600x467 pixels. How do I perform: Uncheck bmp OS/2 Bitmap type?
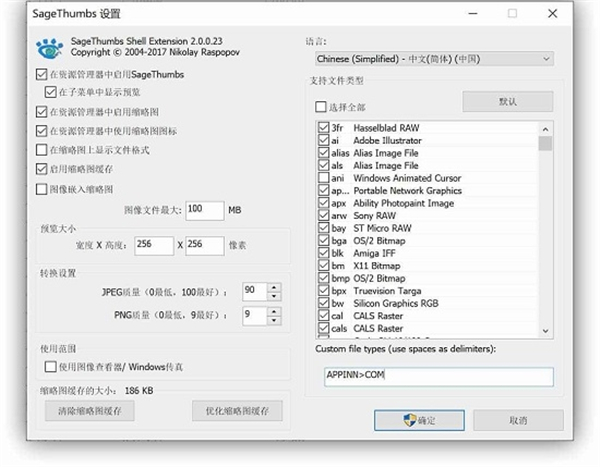324,278
